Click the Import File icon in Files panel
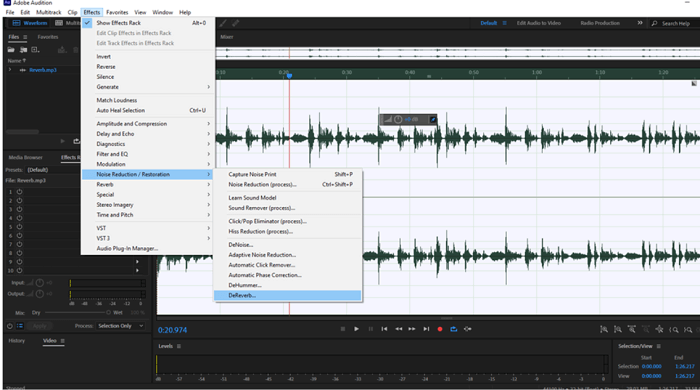The image size is (700, 390). [x=23, y=50]
